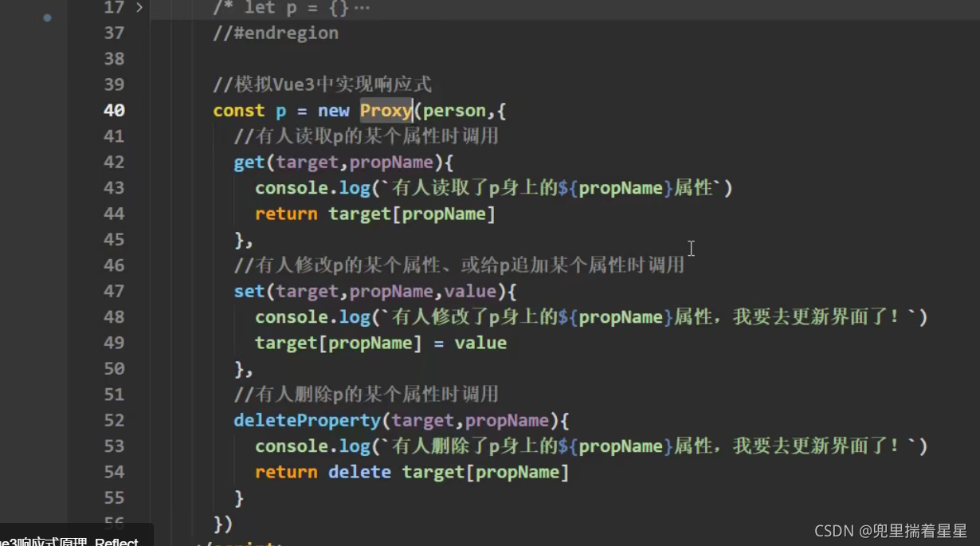Click line number 52 in the gutter
Viewport: 980px width, 546px height.
[114, 421]
